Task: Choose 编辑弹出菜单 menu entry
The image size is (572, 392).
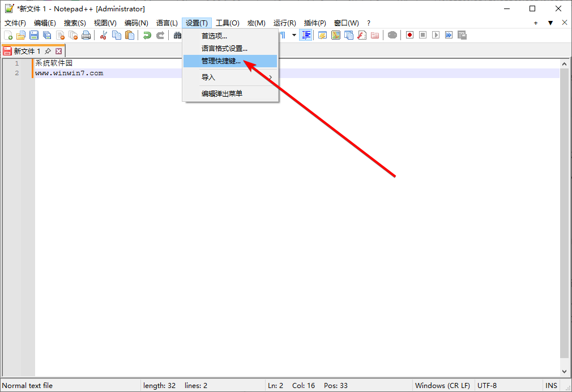Action: pos(230,94)
